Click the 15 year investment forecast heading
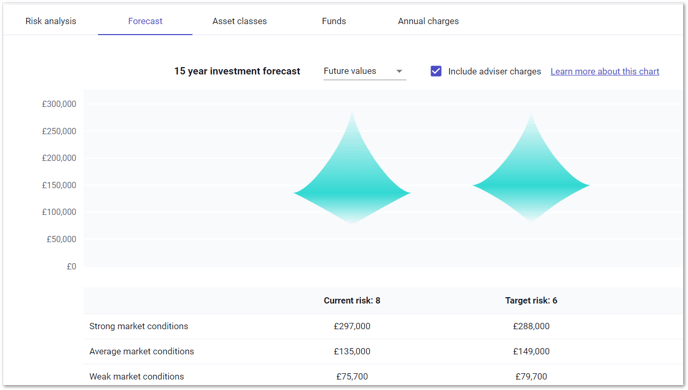Viewport: 688px width, 390px height. pyautogui.click(x=237, y=71)
